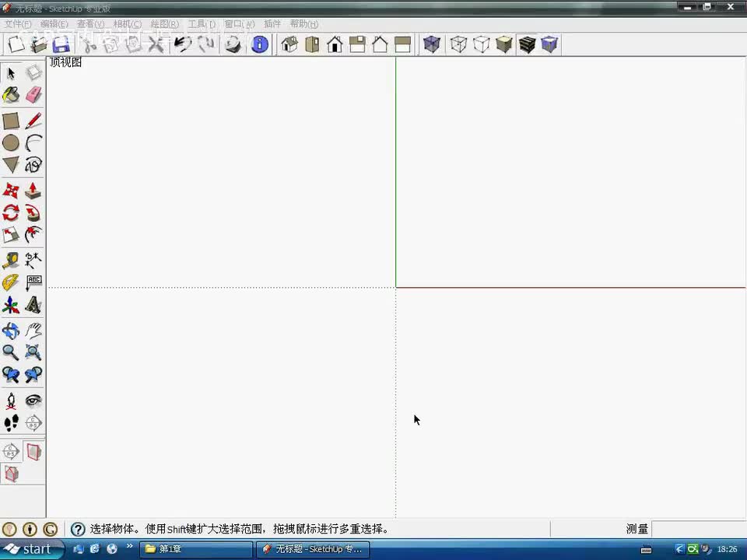The height and width of the screenshot is (560, 747).
Task: Open the 帮助(H) menu
Action: 304,24
